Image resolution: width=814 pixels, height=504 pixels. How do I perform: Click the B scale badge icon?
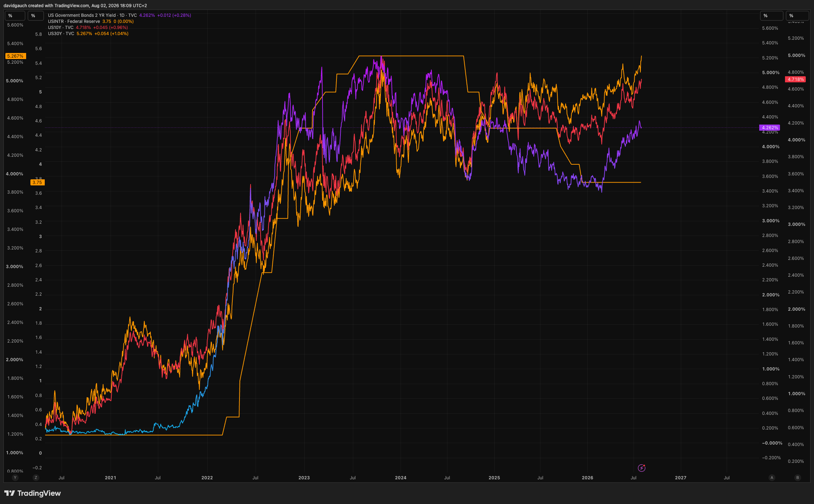coord(797,478)
